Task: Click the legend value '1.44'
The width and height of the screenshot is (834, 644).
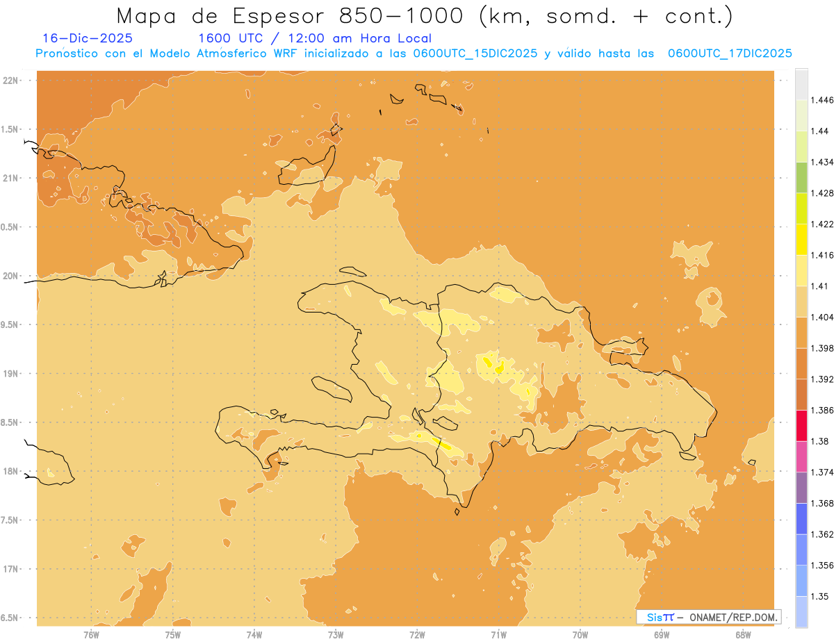Action: pyautogui.click(x=820, y=131)
